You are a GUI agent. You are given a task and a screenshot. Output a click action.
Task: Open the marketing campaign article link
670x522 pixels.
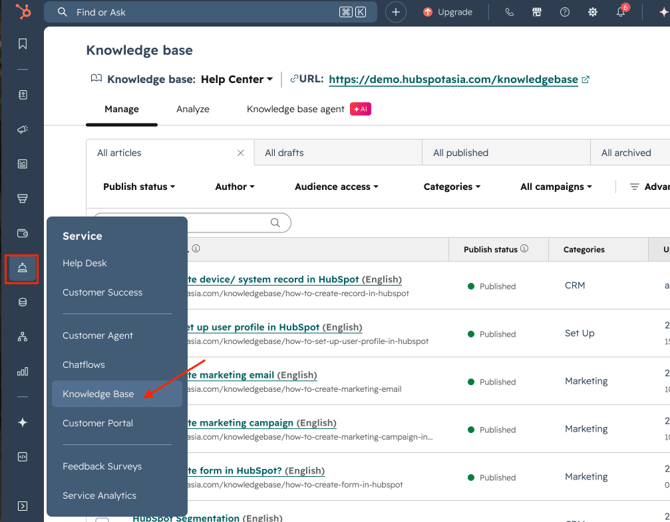tap(262, 423)
